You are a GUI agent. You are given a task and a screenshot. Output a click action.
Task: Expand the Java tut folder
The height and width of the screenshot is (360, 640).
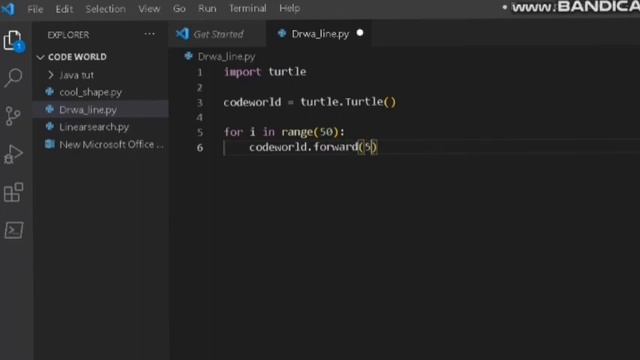click(51, 75)
